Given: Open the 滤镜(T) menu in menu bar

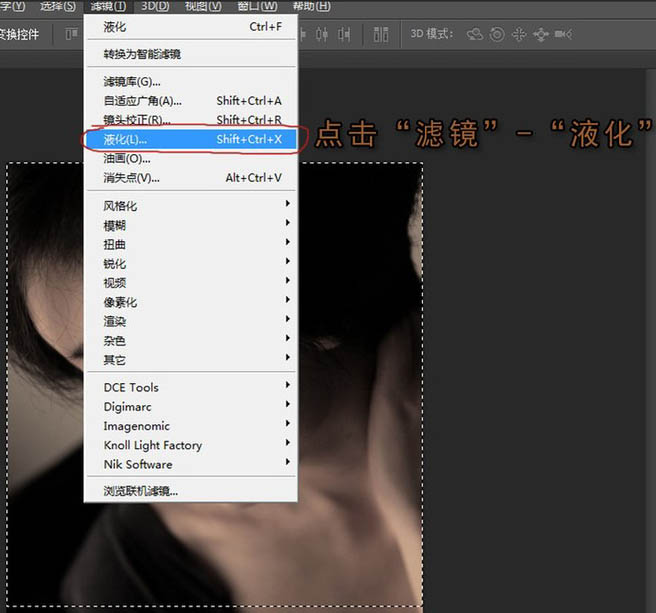Looking at the screenshot, I should point(108,6).
